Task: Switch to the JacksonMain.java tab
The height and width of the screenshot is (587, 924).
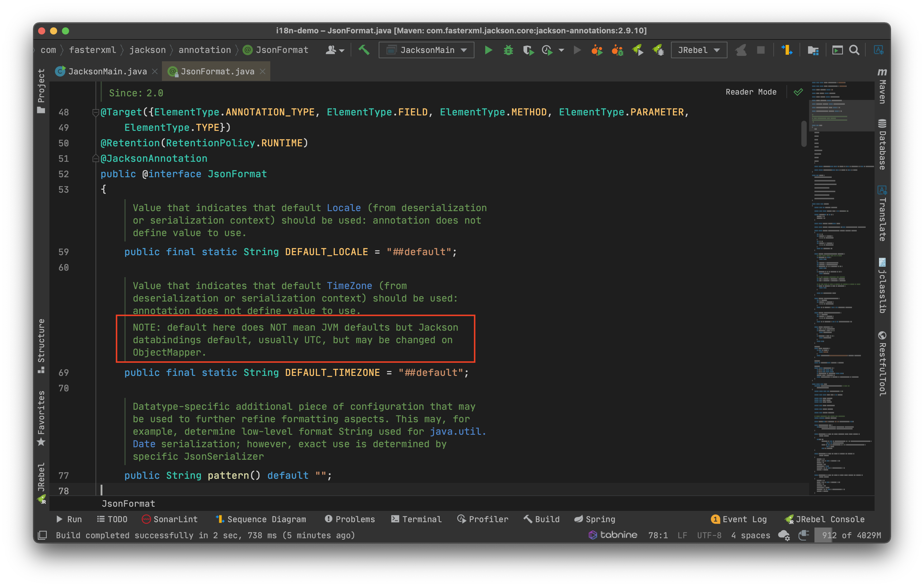Action: click(107, 72)
